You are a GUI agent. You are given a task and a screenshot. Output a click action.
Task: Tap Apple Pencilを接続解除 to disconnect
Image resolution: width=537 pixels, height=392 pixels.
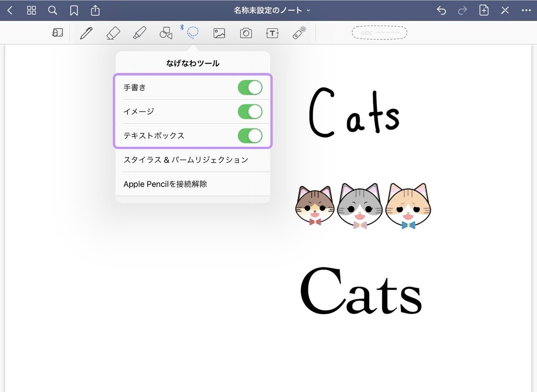click(166, 184)
